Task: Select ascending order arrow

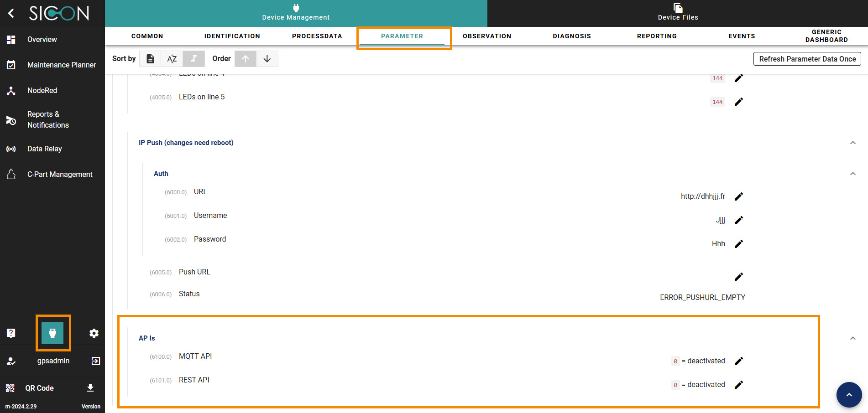Action: [x=246, y=59]
